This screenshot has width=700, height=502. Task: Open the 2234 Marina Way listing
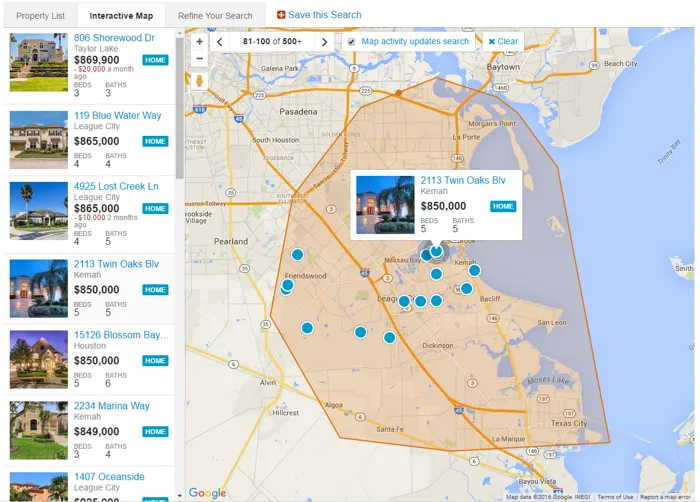pos(112,406)
